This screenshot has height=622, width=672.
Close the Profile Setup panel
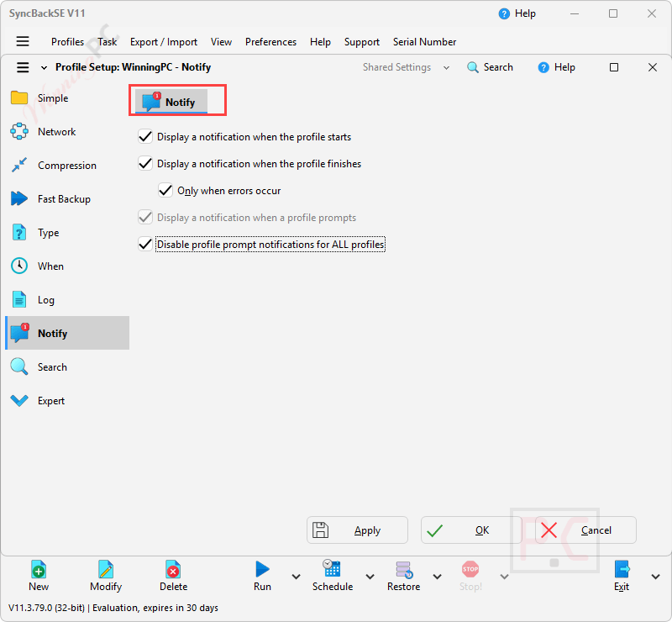pos(653,67)
